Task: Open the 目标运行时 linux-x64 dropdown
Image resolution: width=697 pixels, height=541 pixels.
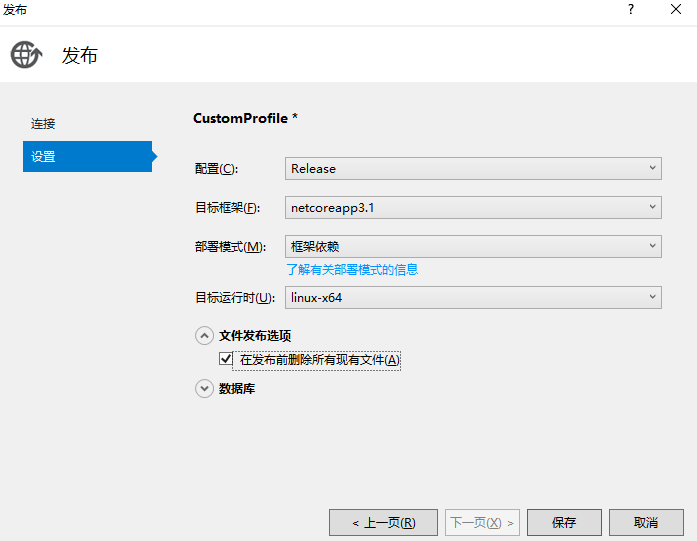Action: [x=473, y=297]
